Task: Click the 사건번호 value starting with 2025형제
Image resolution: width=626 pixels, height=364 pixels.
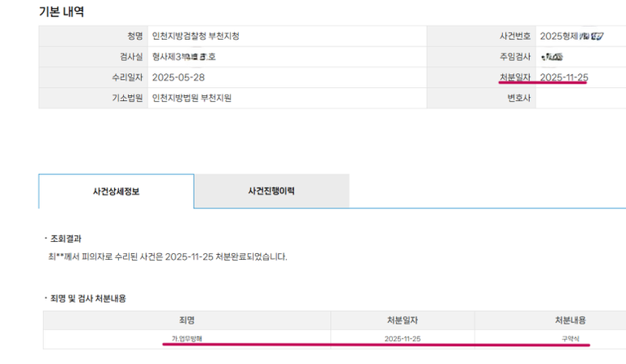Action: pyautogui.click(x=571, y=37)
